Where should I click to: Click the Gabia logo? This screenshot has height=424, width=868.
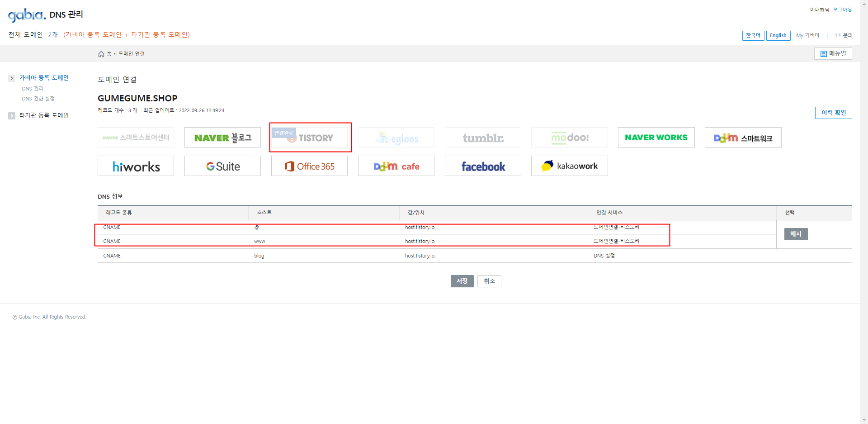(27, 15)
